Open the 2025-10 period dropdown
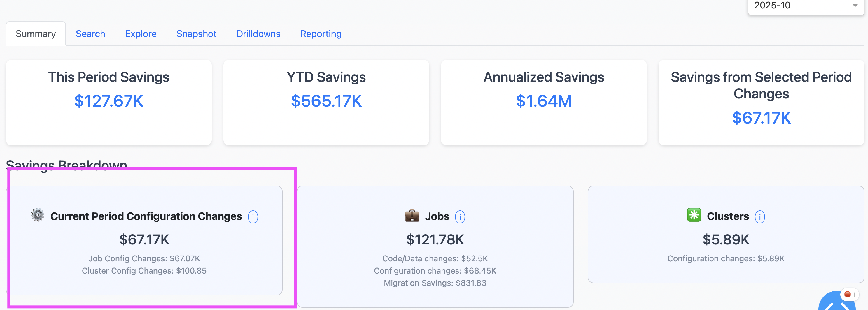The width and height of the screenshot is (868, 310). coord(805,6)
